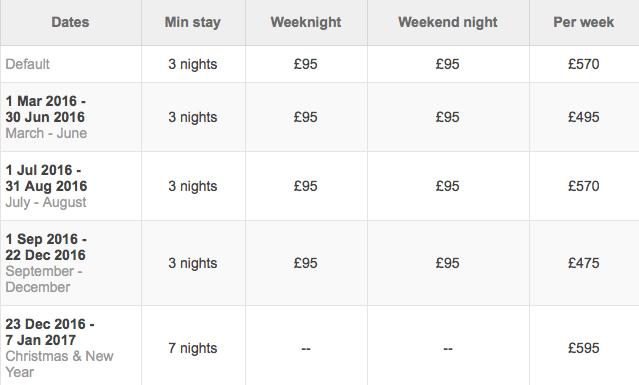Click the March - June weekend night £95 cell
Image resolution: width=639 pixels, height=385 pixels.
[x=447, y=117]
